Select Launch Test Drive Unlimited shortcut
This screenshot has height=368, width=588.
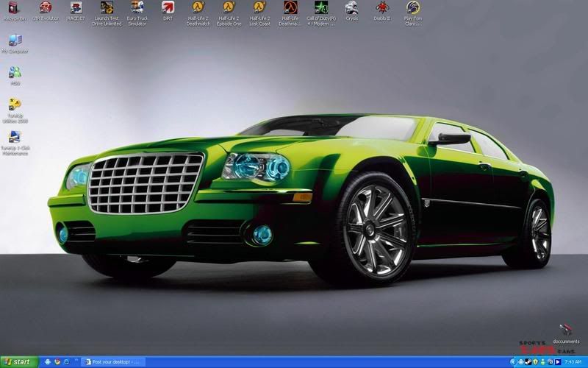click(107, 10)
